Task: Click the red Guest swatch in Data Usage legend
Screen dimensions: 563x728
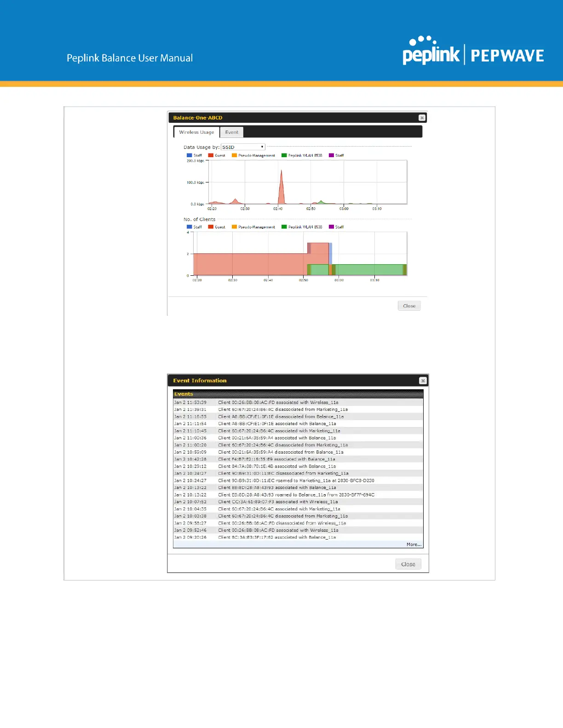Action: tap(211, 155)
